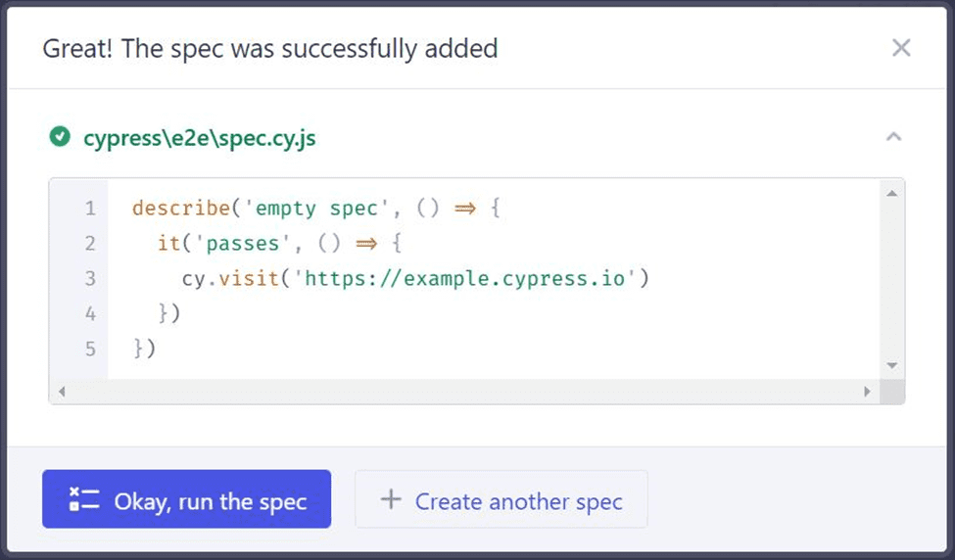The height and width of the screenshot is (560, 955).
Task: Click the code scrollbar up arrow
Action: point(891,193)
